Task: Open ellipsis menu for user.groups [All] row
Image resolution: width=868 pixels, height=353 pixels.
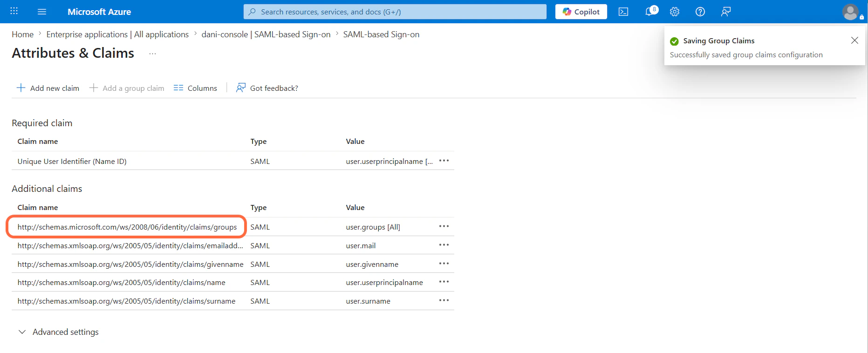Action: [444, 226]
